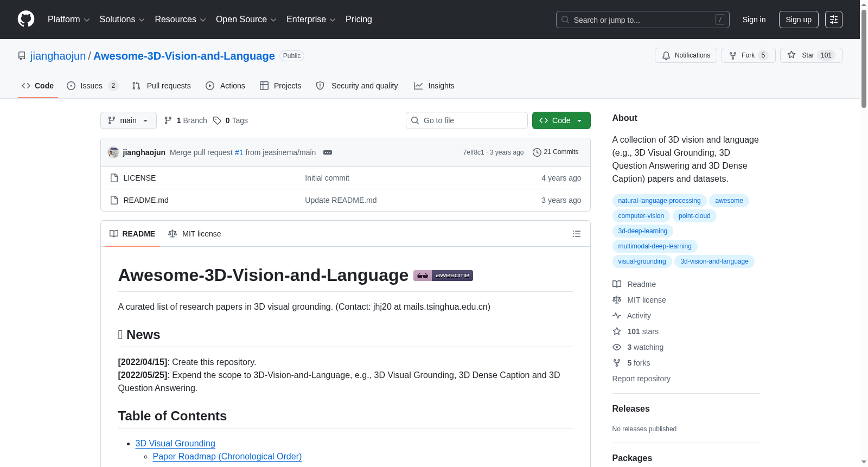Open the README.md file
Viewport: 868px width, 467px height.
[x=146, y=200]
